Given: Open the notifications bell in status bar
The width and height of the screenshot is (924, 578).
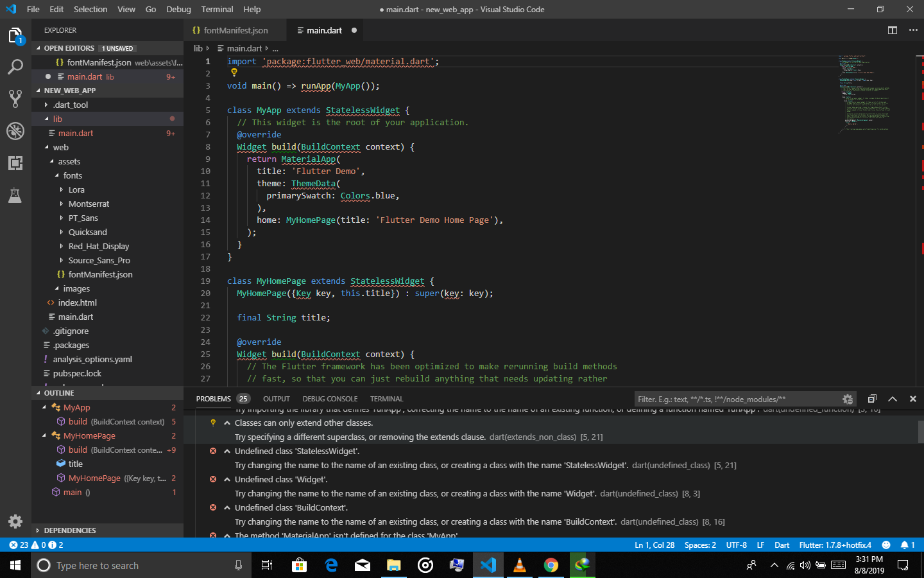Looking at the screenshot, I should (x=907, y=545).
